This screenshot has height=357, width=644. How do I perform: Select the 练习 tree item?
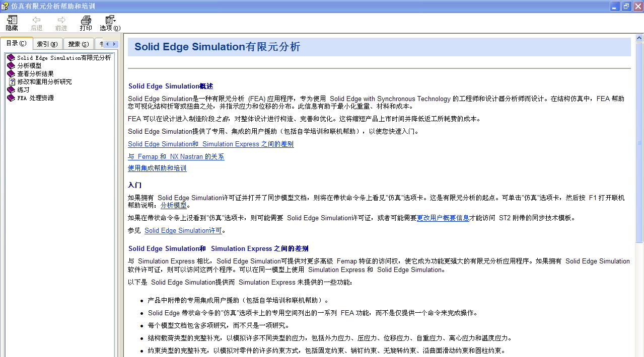tap(23, 90)
